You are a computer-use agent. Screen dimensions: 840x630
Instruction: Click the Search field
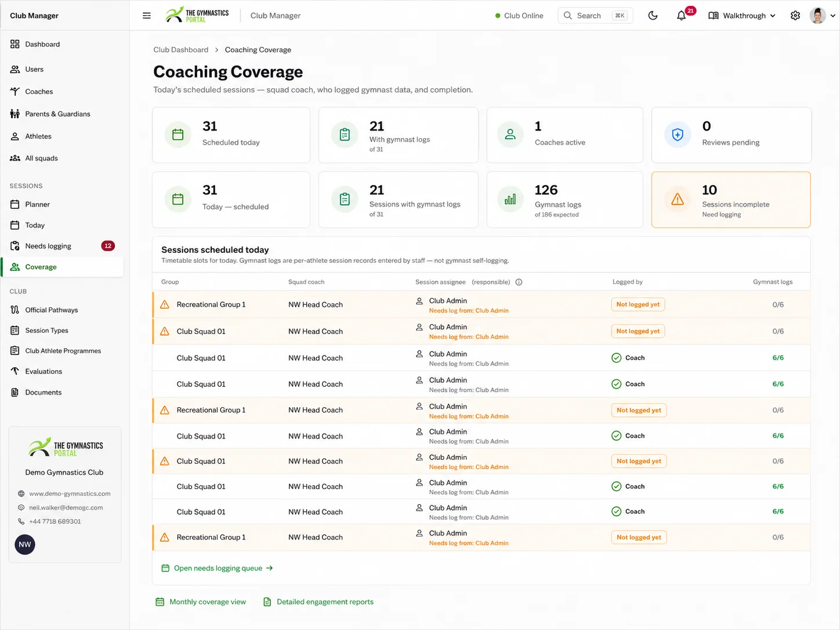point(595,16)
